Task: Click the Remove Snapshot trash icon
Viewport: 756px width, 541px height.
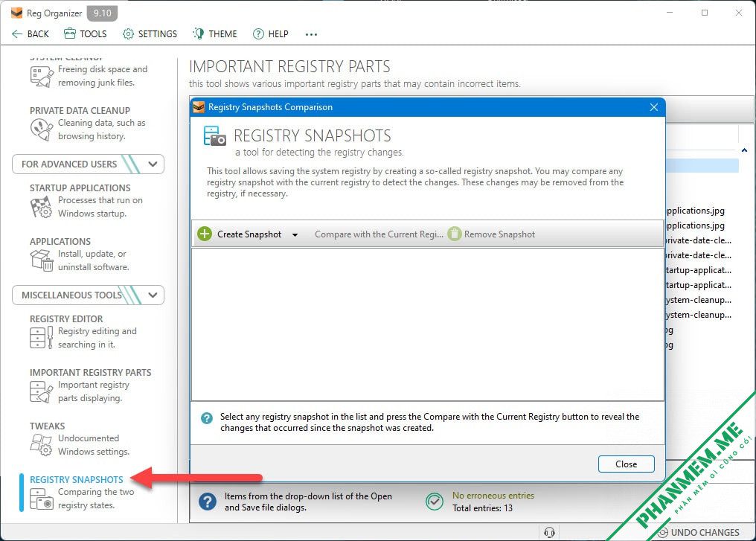Action: pyautogui.click(x=454, y=234)
